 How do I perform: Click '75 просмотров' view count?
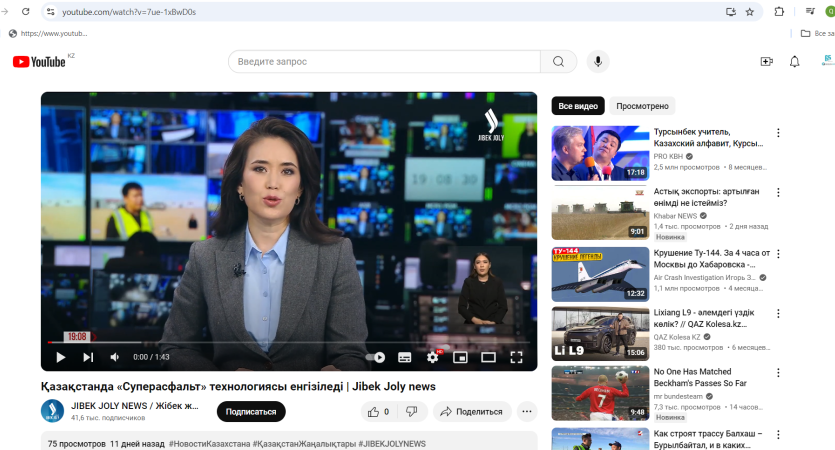click(77, 444)
